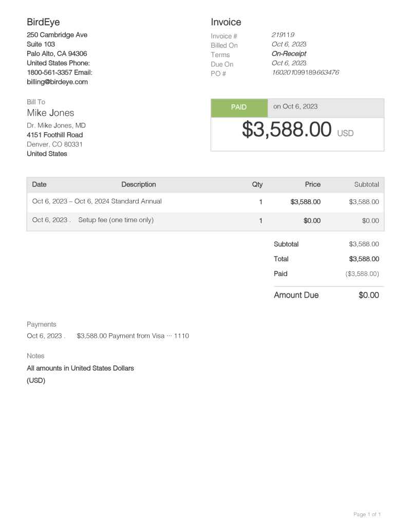Click the Notes section heading
The width and height of the screenshot is (411, 532).
click(35, 356)
